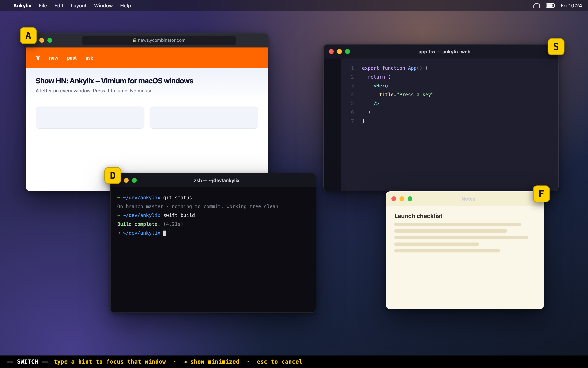Zoom the Notes window

[410, 199]
